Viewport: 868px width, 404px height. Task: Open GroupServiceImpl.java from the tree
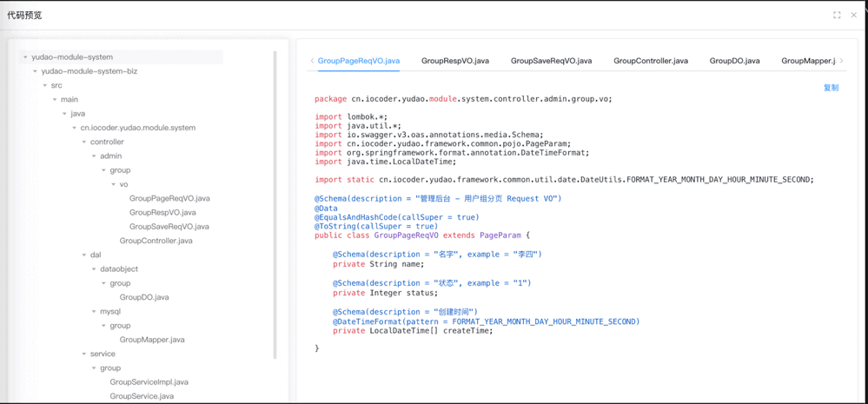coord(149,382)
